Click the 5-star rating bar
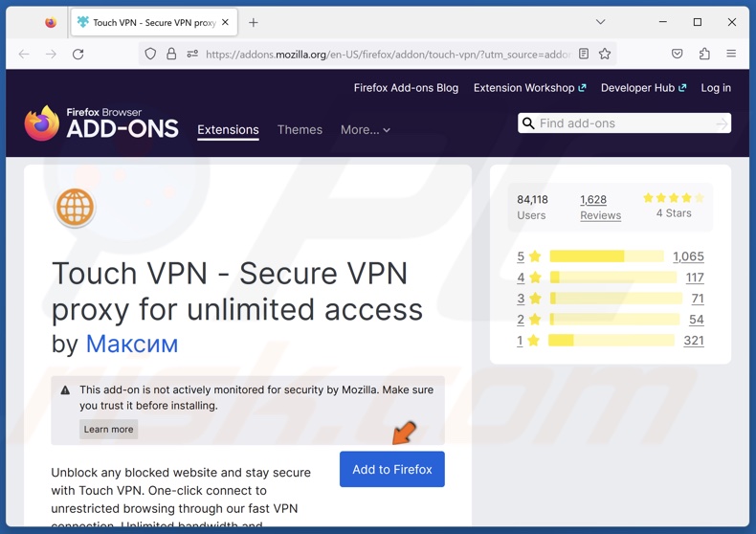The height and width of the screenshot is (534, 756). [606, 256]
